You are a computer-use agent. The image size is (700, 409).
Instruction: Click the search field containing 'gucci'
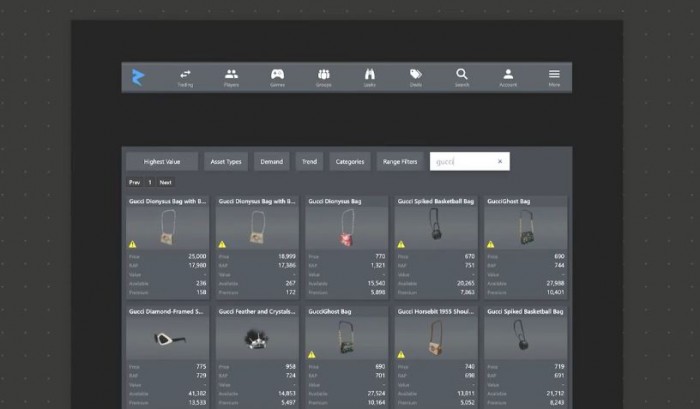point(462,161)
